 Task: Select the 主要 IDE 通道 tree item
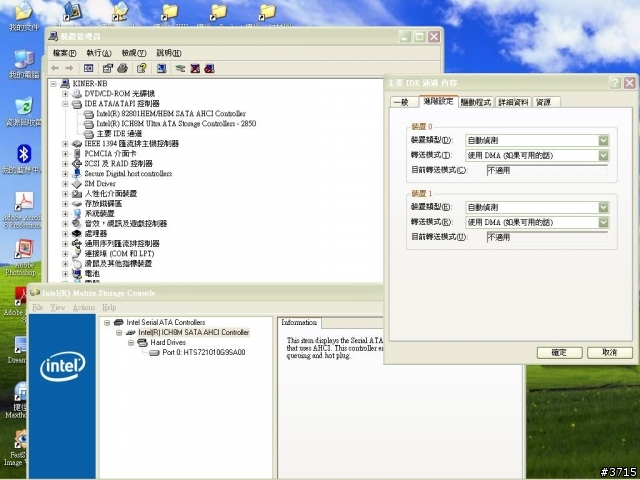tap(119, 133)
